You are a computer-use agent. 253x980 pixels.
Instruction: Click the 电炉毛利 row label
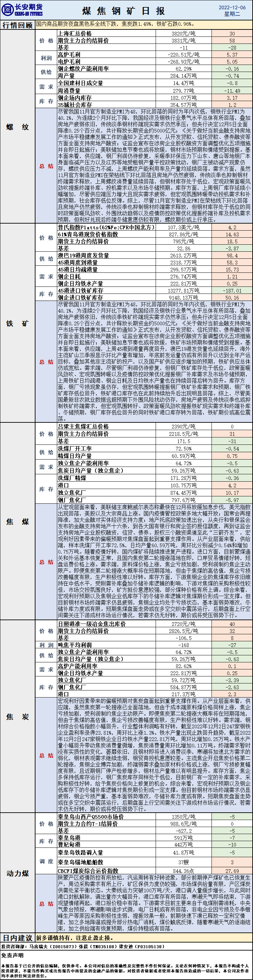[69, 61]
